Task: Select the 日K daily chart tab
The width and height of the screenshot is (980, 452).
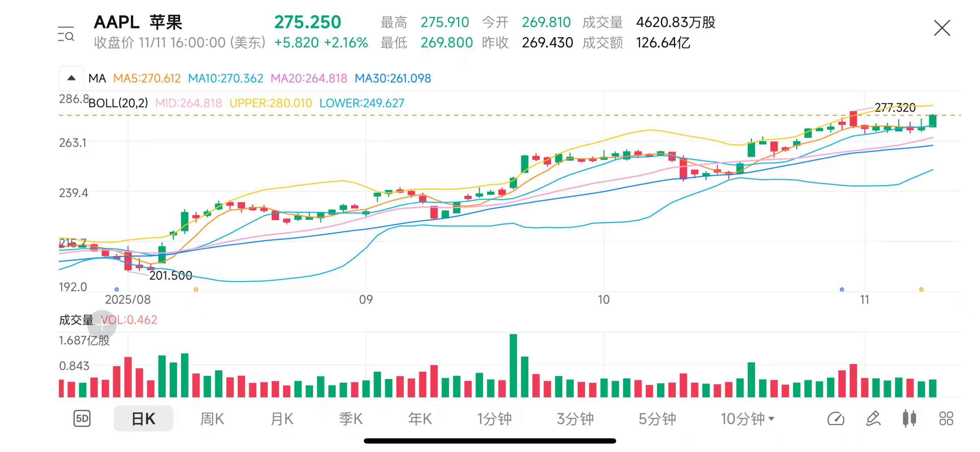Action: click(x=143, y=418)
